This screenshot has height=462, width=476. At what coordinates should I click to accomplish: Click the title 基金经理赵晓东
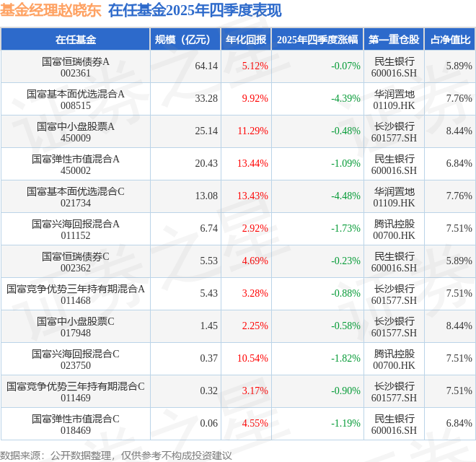pos(50,11)
